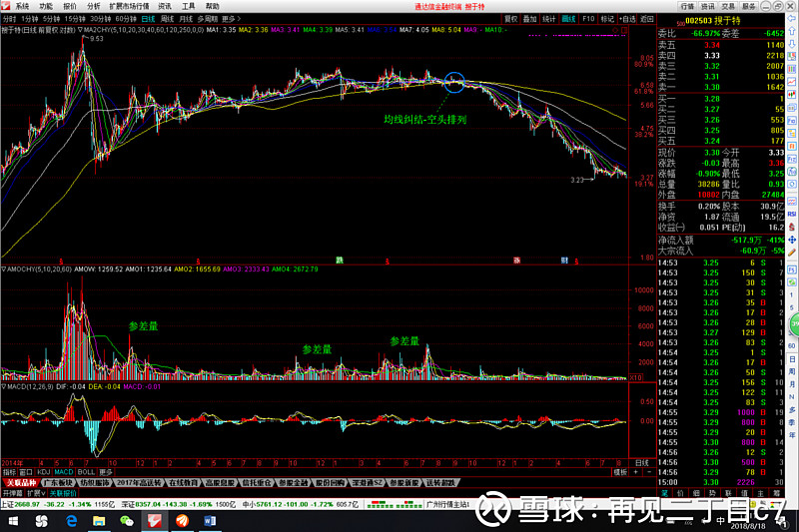This screenshot has height=532, width=799.
Task: Click the 返回 back button
Action: tap(646, 19)
